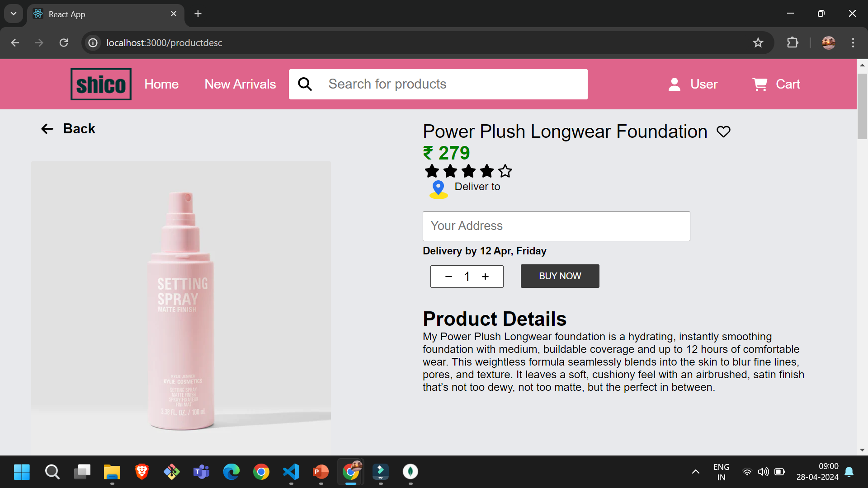Open Brave browser from taskbar
This screenshot has height=488, width=868.
pyautogui.click(x=142, y=472)
